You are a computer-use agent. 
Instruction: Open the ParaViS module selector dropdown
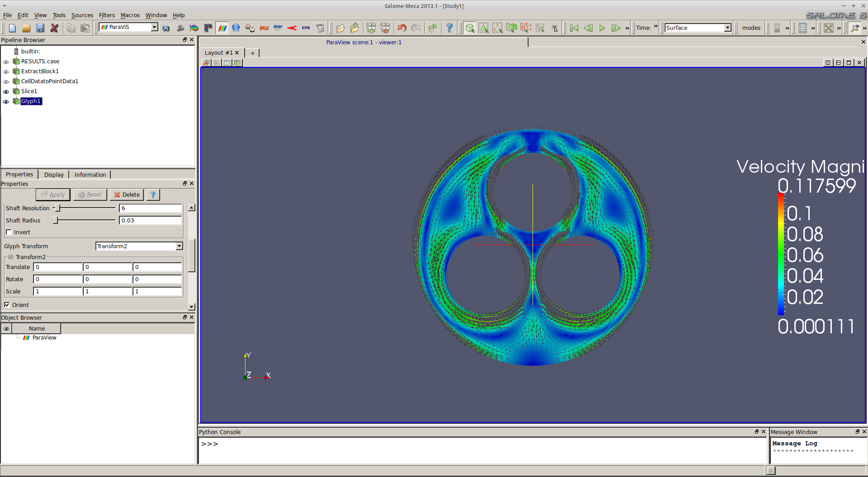click(129, 28)
